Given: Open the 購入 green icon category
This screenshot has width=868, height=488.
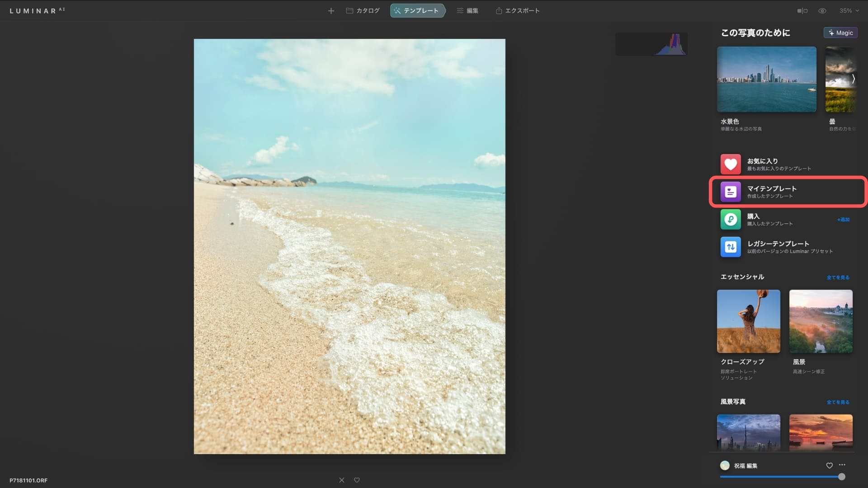Looking at the screenshot, I should click(731, 220).
